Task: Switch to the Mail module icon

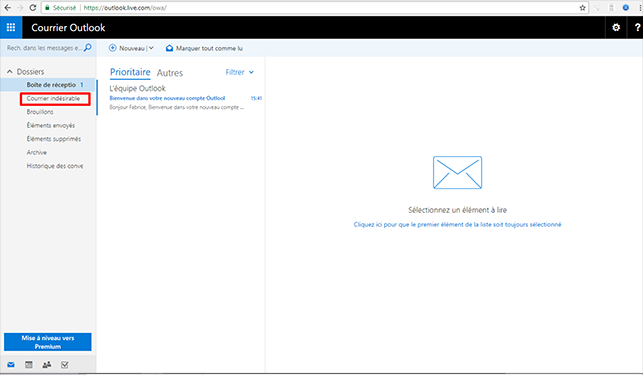Action: tap(11, 365)
